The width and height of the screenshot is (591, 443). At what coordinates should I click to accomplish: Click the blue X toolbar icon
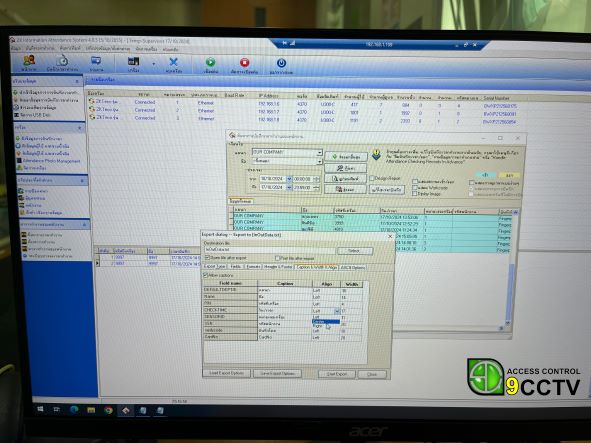click(x=173, y=62)
